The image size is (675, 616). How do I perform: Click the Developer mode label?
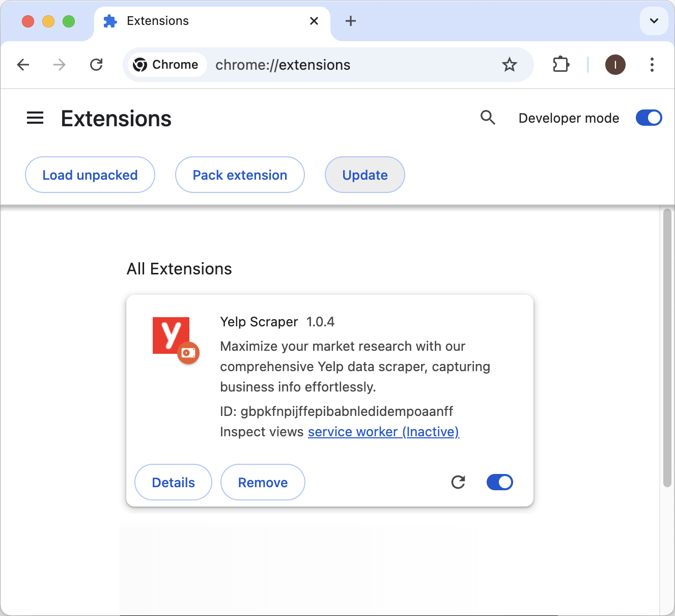pos(569,118)
